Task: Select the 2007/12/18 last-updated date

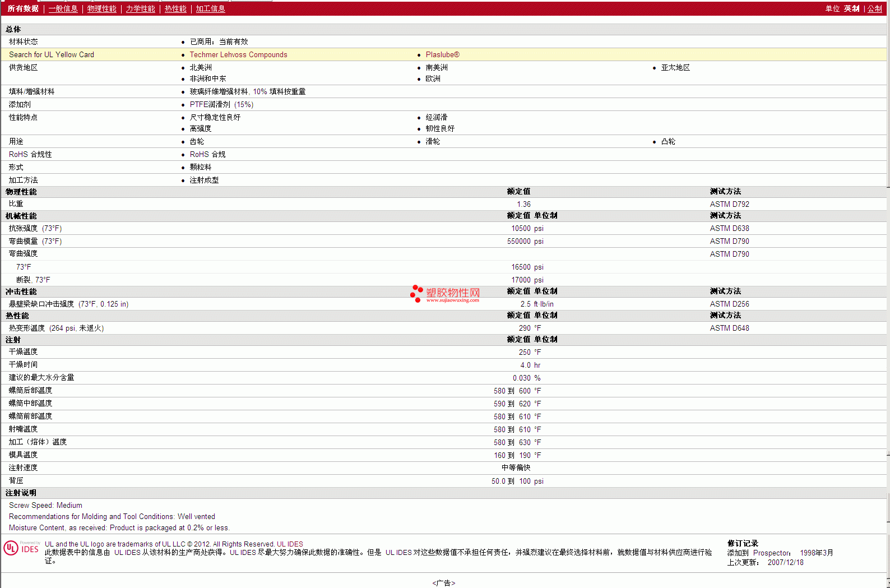Action: point(785,563)
